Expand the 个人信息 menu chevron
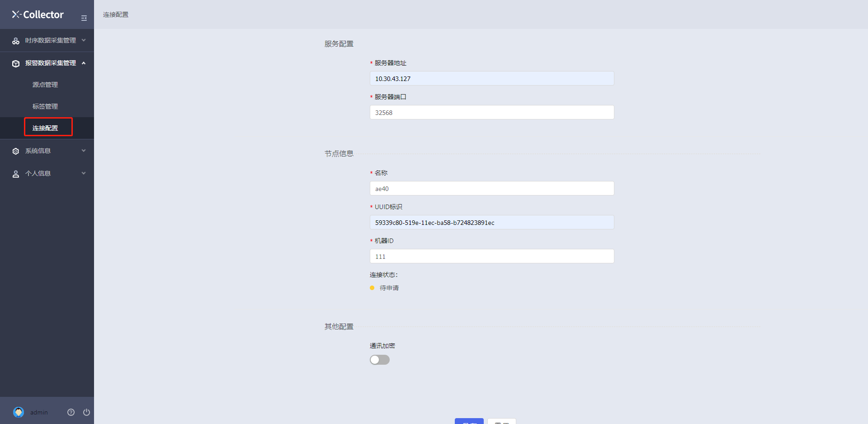The width and height of the screenshot is (868, 424). [84, 173]
